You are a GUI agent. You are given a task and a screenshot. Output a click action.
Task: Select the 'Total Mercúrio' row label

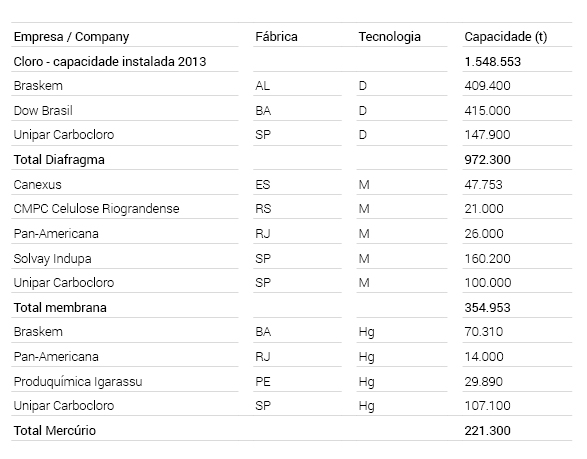(55, 431)
